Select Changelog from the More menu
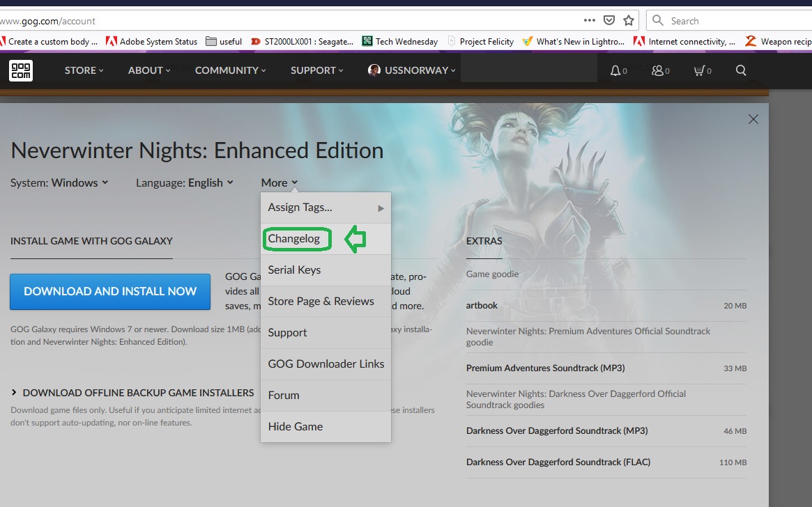The height and width of the screenshot is (507, 812). coord(325,239)
